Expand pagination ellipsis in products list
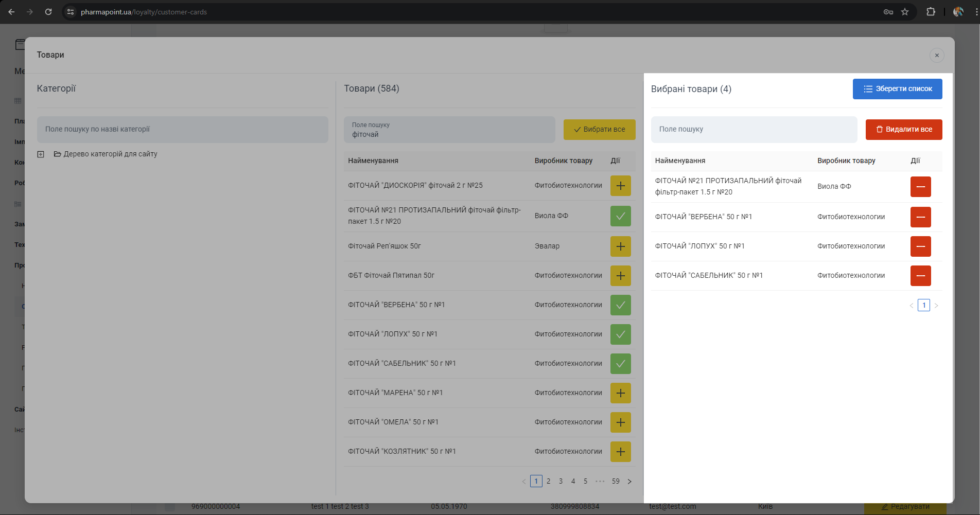980x515 pixels. (600, 482)
